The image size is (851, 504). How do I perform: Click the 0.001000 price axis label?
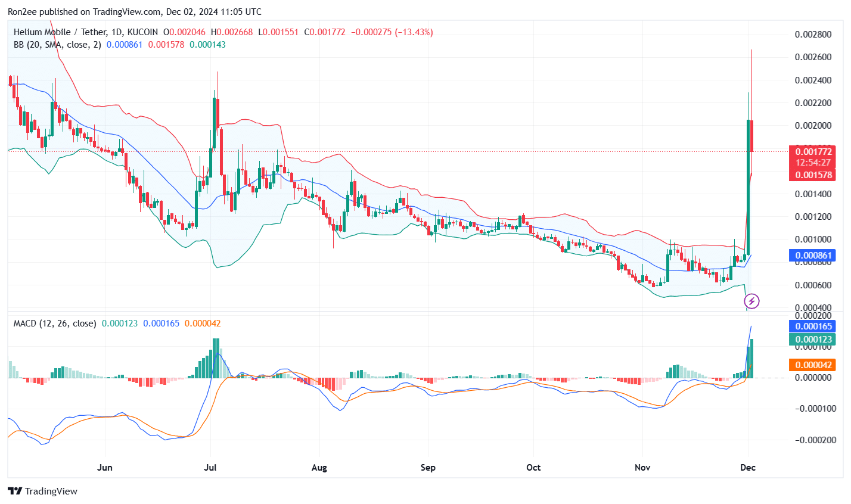click(813, 239)
